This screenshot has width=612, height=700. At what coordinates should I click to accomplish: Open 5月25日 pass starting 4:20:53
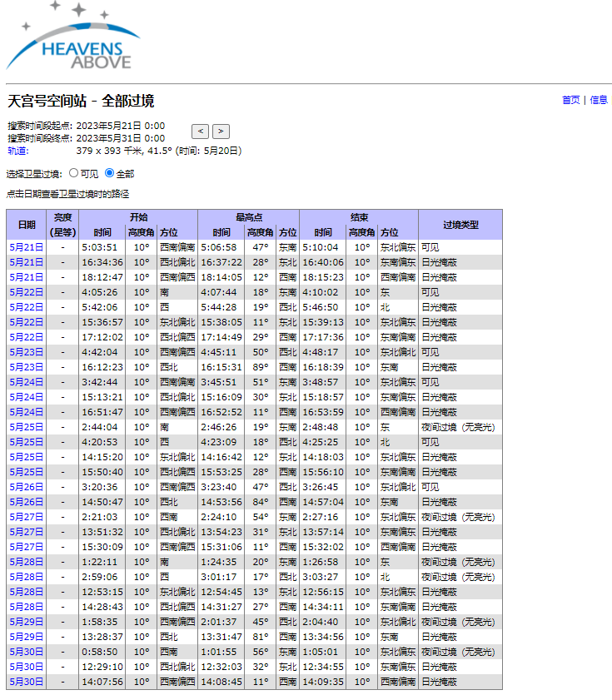(27, 442)
